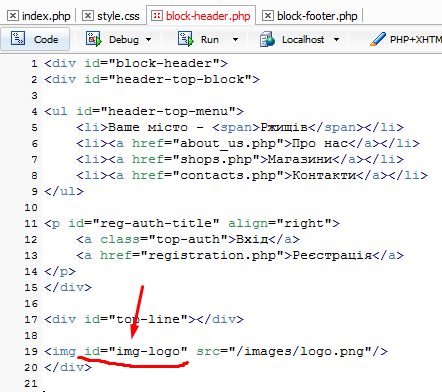
Task: Close the index.php tab via its X icon
Action: coord(13,16)
